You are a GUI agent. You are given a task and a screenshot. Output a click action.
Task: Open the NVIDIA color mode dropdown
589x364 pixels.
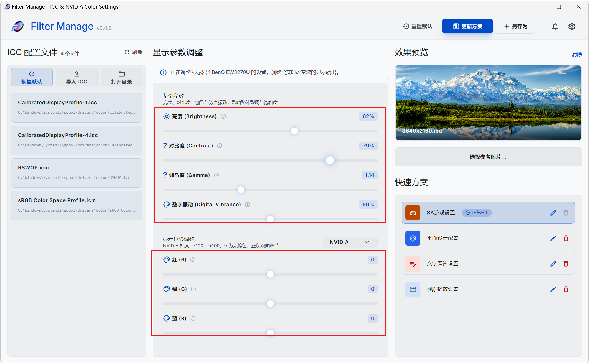[x=350, y=242]
